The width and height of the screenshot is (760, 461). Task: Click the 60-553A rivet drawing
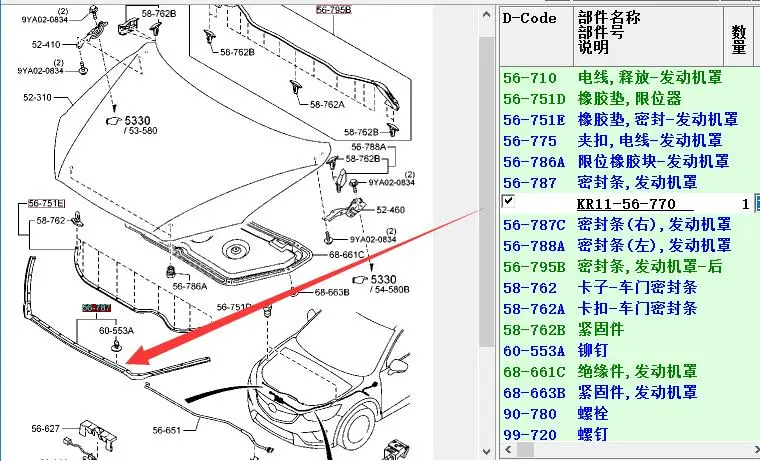pos(116,346)
